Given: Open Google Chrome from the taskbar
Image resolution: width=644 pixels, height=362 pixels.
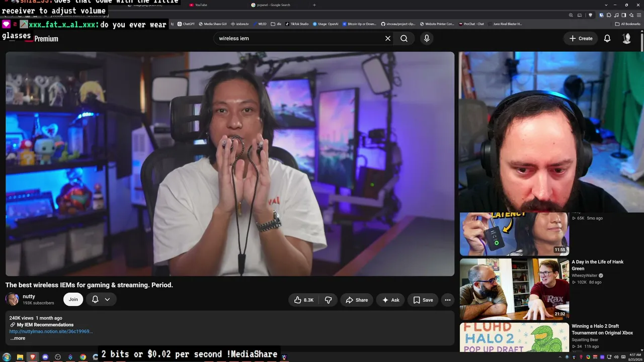Looking at the screenshot, I should tap(83, 357).
